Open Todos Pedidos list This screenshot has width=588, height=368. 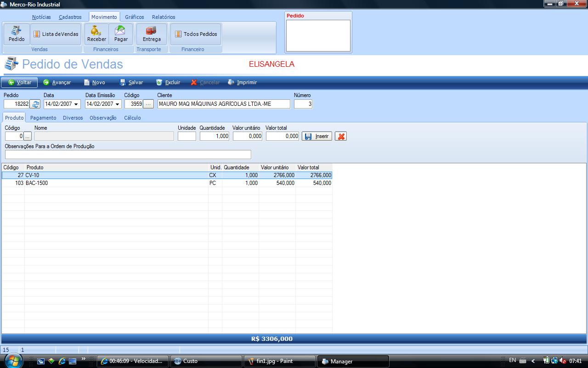tap(196, 34)
